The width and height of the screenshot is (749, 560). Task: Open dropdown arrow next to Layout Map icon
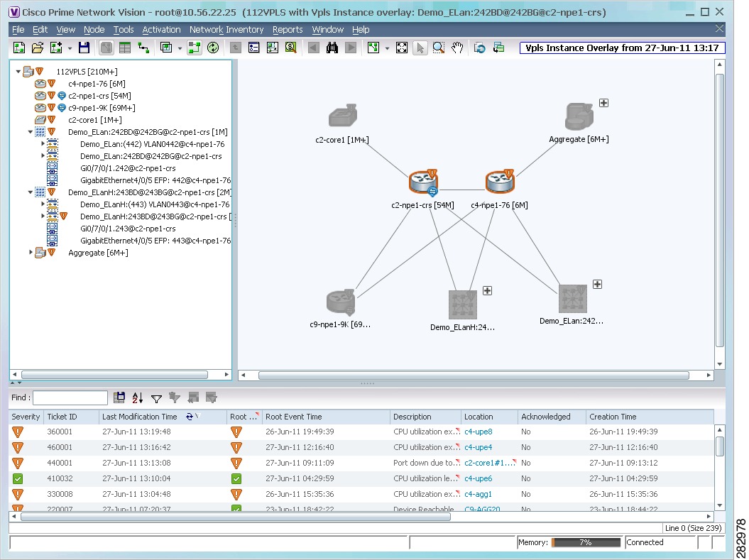(x=387, y=48)
